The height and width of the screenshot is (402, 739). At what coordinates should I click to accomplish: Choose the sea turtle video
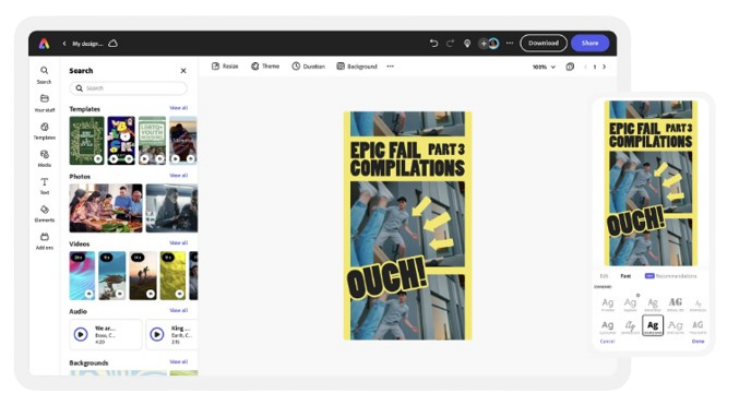click(x=112, y=276)
